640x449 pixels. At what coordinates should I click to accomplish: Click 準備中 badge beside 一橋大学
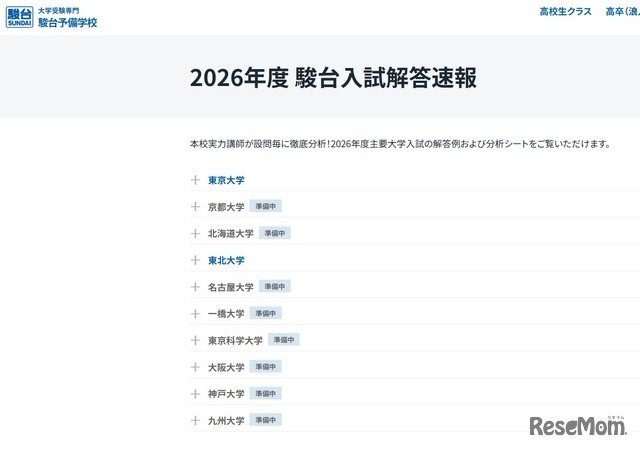click(x=266, y=313)
